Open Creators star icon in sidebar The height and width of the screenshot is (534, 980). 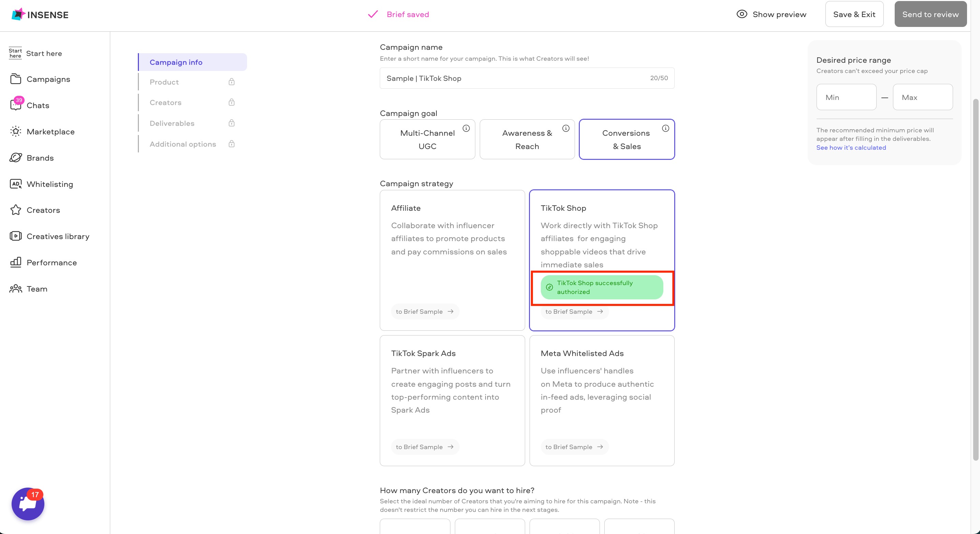click(x=16, y=210)
